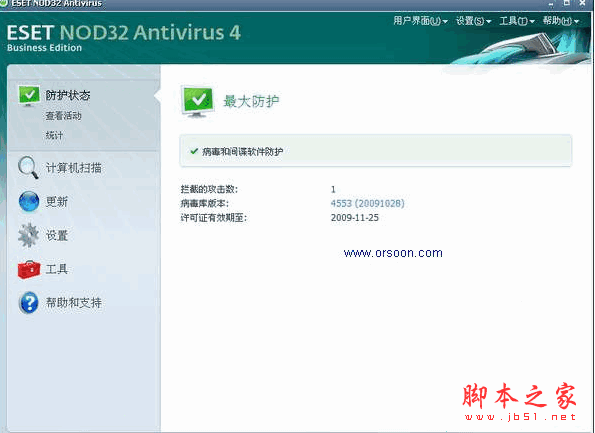Open the 帮助(H) dropdown menu
This screenshot has height=433, width=595.
click(x=560, y=20)
